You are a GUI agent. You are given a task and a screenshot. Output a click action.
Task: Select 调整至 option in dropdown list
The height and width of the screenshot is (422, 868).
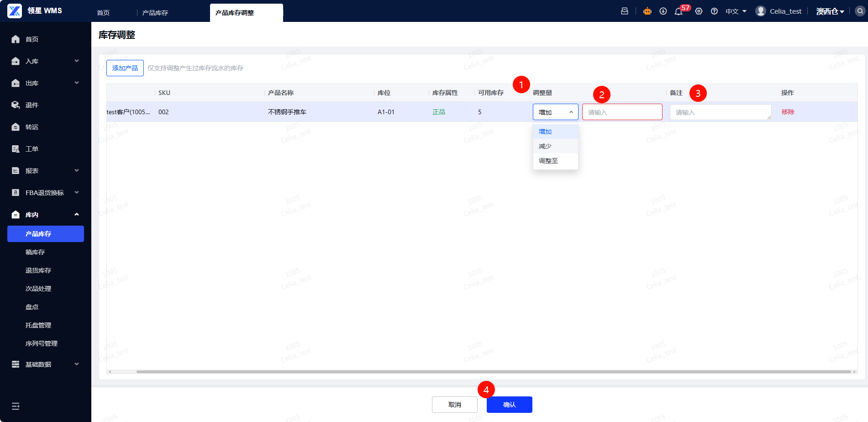coord(555,161)
